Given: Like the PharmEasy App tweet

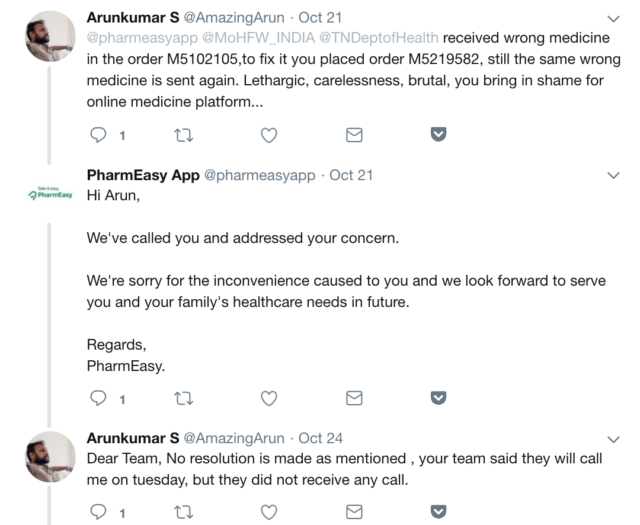Looking at the screenshot, I should (268, 398).
